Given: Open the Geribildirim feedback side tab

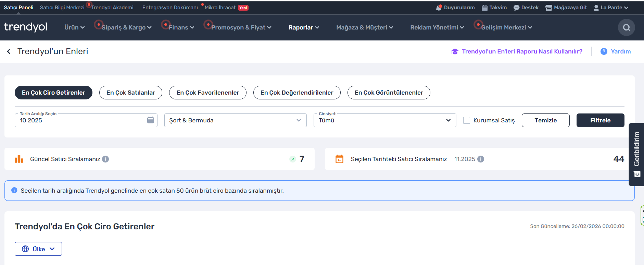Looking at the screenshot, I should click(x=636, y=154).
